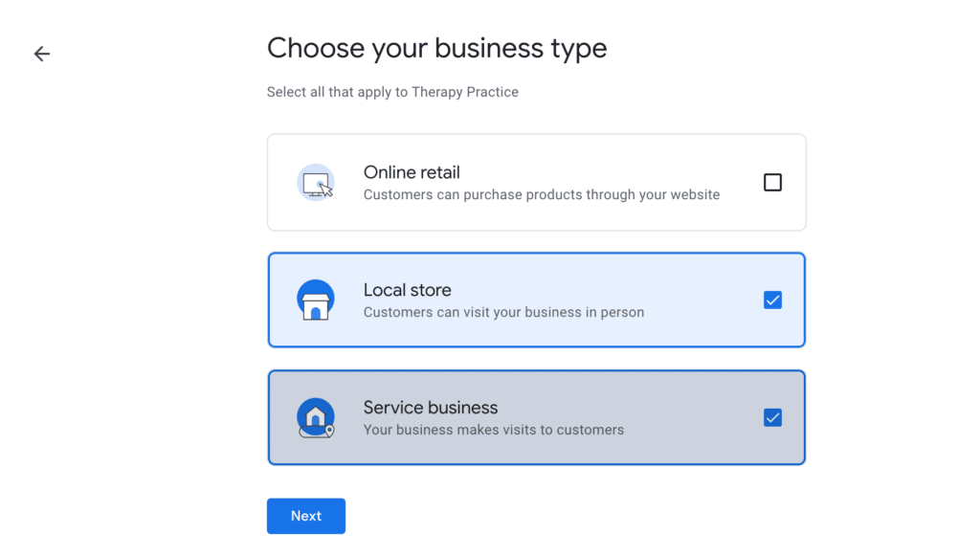
Task: Uncheck the Service business checkbox
Action: coord(772,418)
